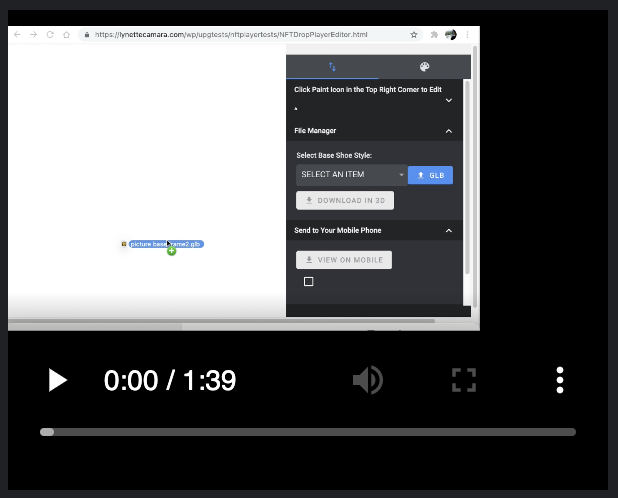Collapse Send to Your Mobile Phone section
The image size is (618, 498).
pos(448,231)
